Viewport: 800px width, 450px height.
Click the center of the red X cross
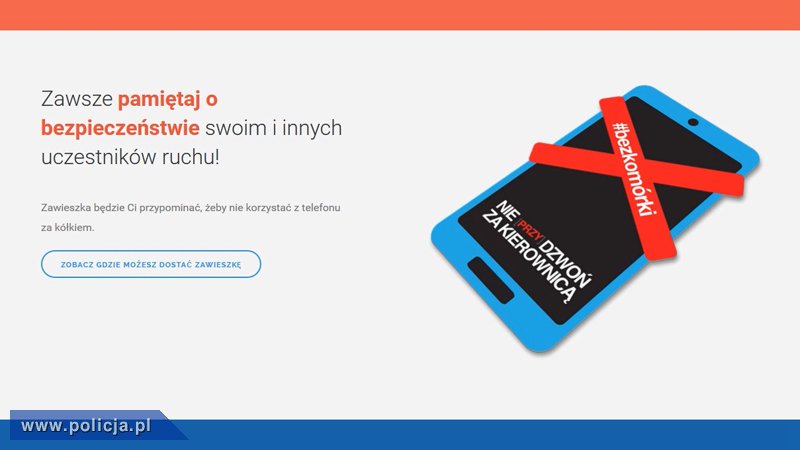pos(637,170)
